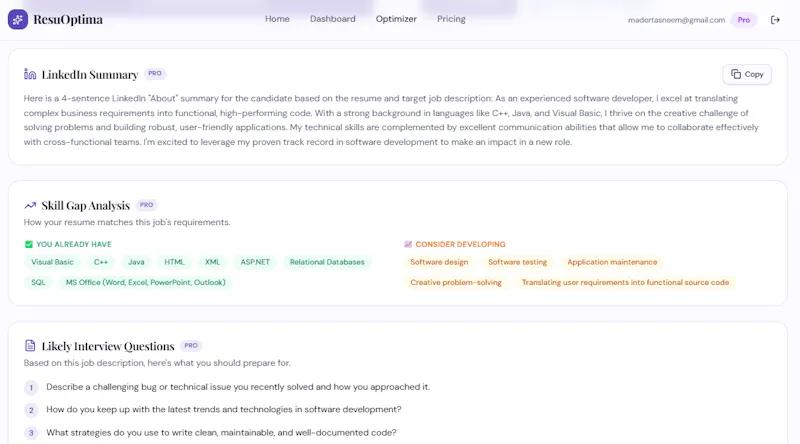Click the Creative problem-solving gap tag
The height and width of the screenshot is (444, 800).
(x=456, y=282)
